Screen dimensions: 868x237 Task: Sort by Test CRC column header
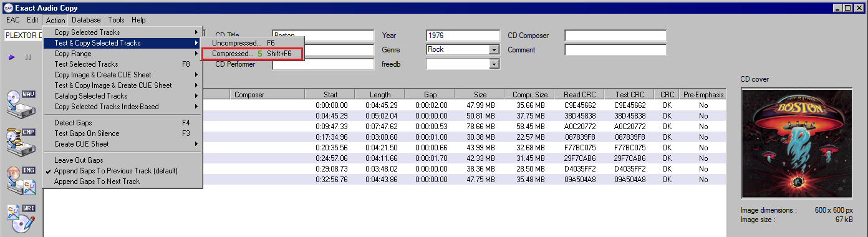click(x=629, y=95)
